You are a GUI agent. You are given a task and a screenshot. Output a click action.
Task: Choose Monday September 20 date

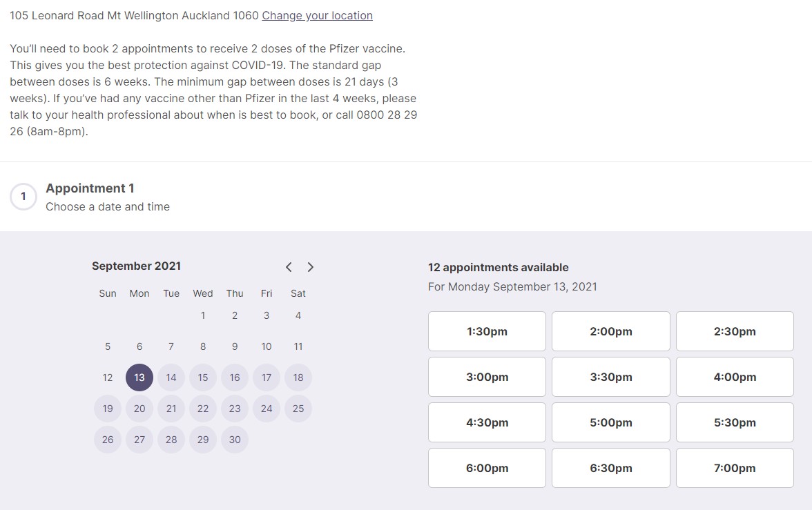pyautogui.click(x=139, y=409)
